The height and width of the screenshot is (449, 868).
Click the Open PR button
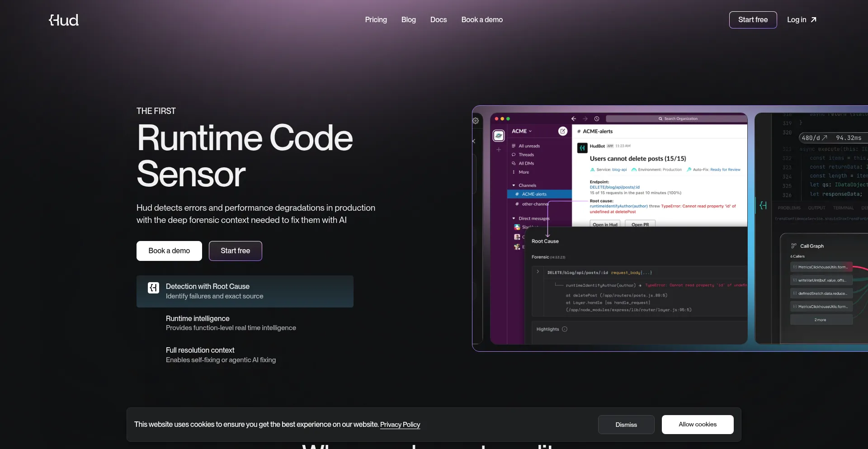[x=640, y=224]
